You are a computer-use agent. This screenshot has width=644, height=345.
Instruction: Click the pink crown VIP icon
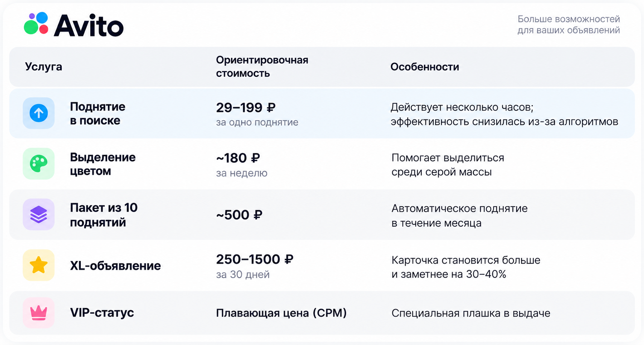[x=39, y=313]
